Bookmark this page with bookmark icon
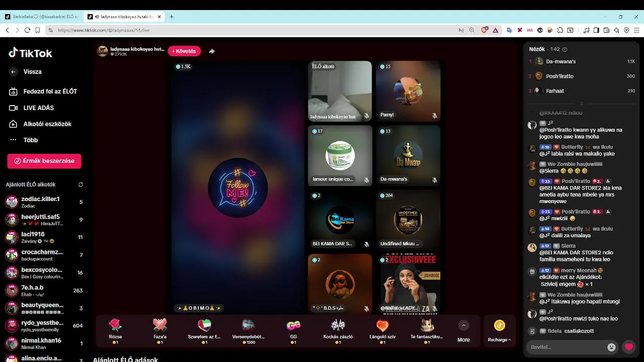 click(37, 30)
